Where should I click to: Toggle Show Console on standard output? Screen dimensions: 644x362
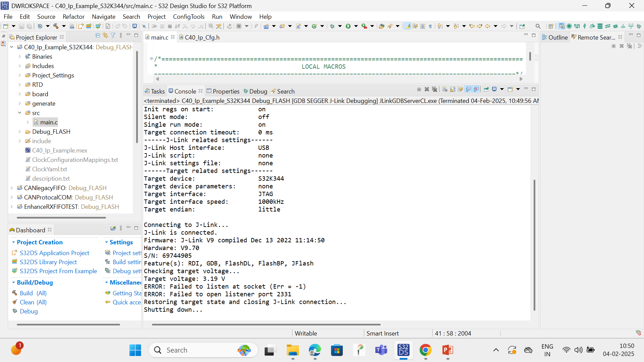[468, 89]
